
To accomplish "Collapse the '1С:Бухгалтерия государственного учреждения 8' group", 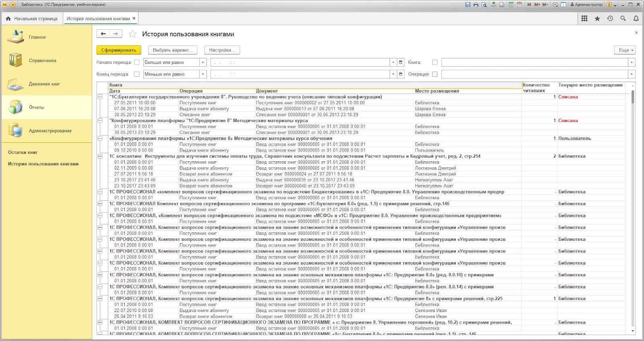I will (x=100, y=97).
